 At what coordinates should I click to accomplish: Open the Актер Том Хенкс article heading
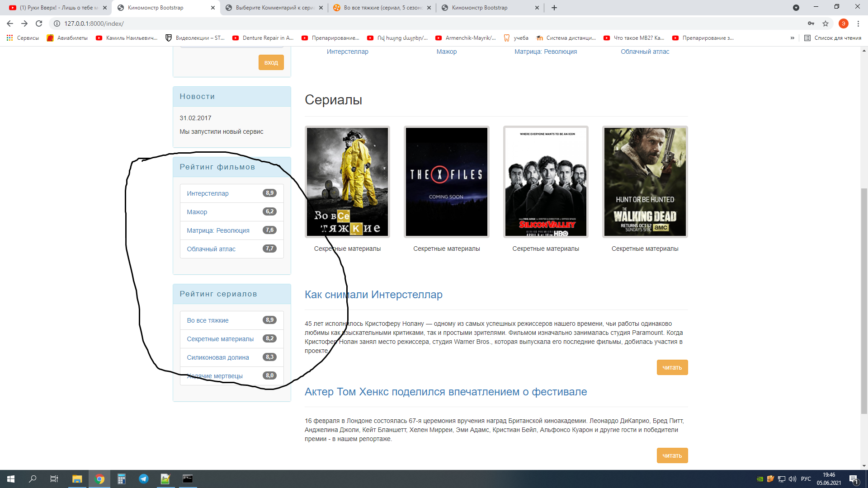[446, 392]
